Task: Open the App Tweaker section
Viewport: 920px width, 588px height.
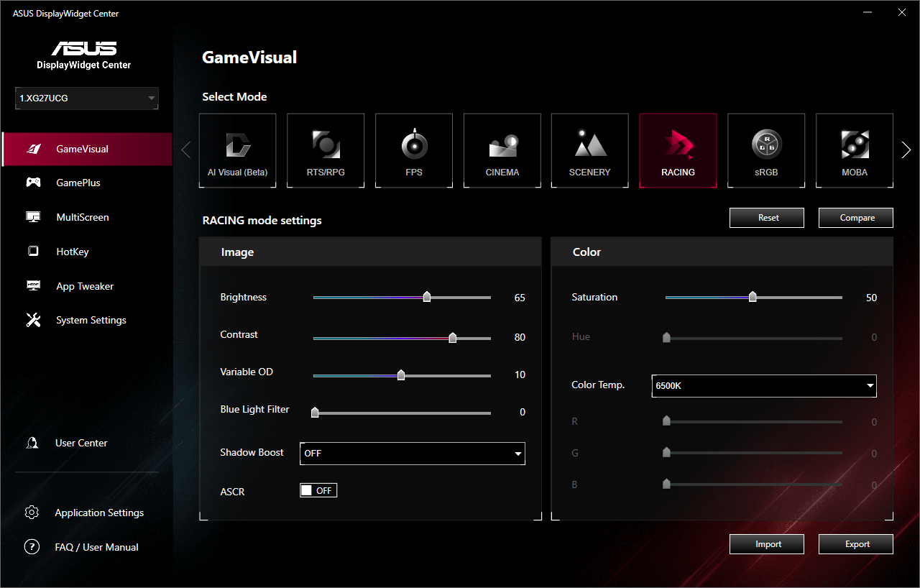Action: tap(85, 286)
